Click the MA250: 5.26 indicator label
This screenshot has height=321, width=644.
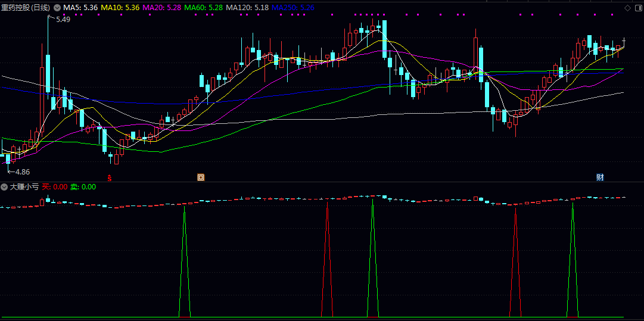pyautogui.click(x=293, y=8)
